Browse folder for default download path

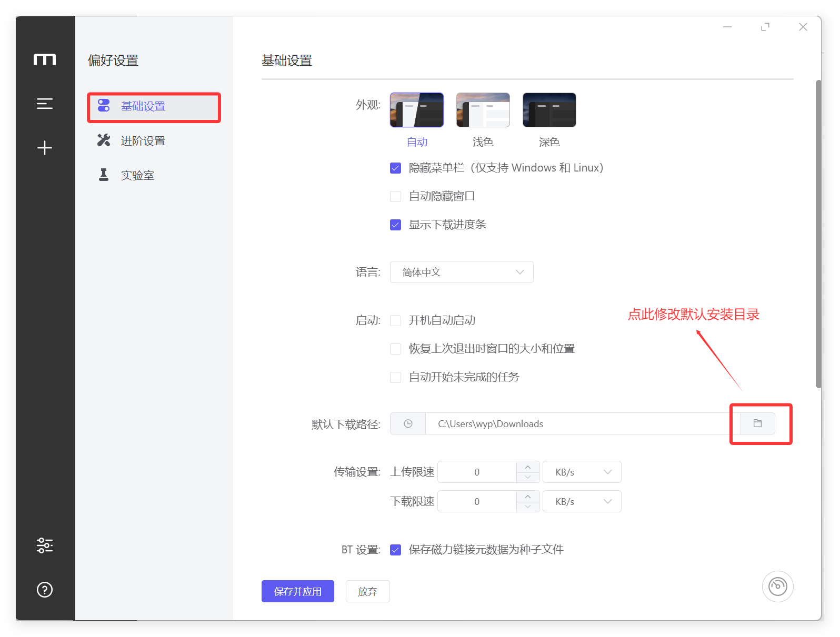(757, 423)
